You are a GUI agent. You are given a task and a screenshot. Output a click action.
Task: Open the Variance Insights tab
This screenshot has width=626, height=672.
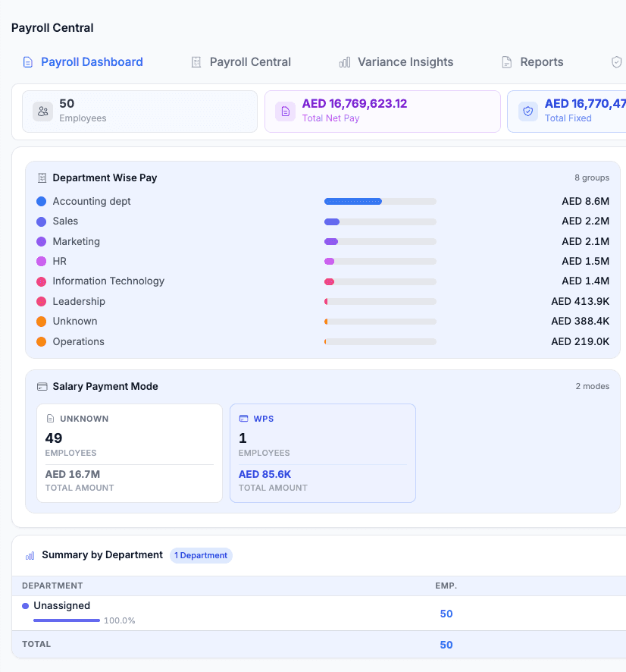tap(396, 62)
